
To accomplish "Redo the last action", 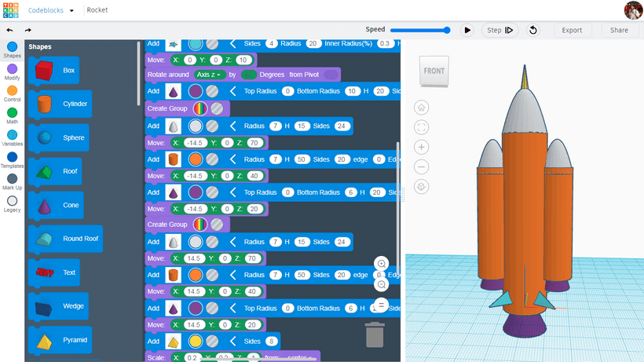I will click(x=28, y=30).
